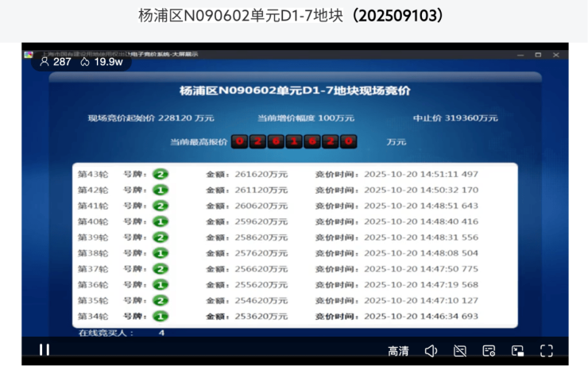Click amount 253620万元

point(261,316)
